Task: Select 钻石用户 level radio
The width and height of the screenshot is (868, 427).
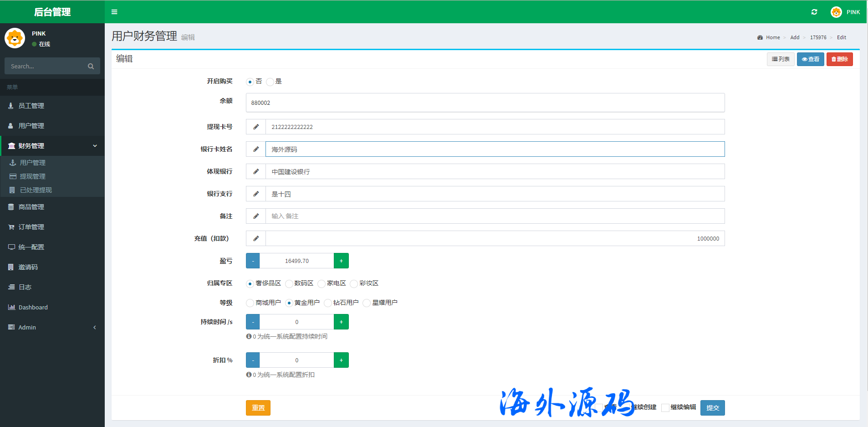Action: 328,303
